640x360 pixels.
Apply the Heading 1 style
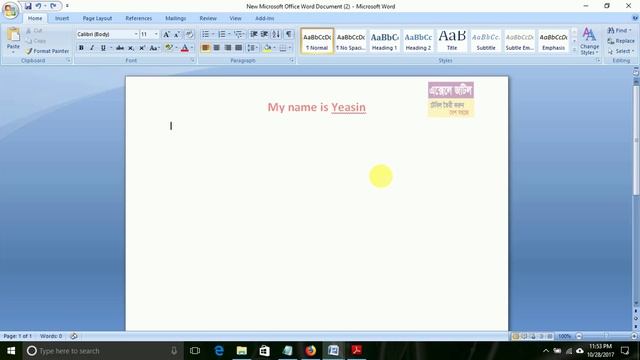coord(384,41)
